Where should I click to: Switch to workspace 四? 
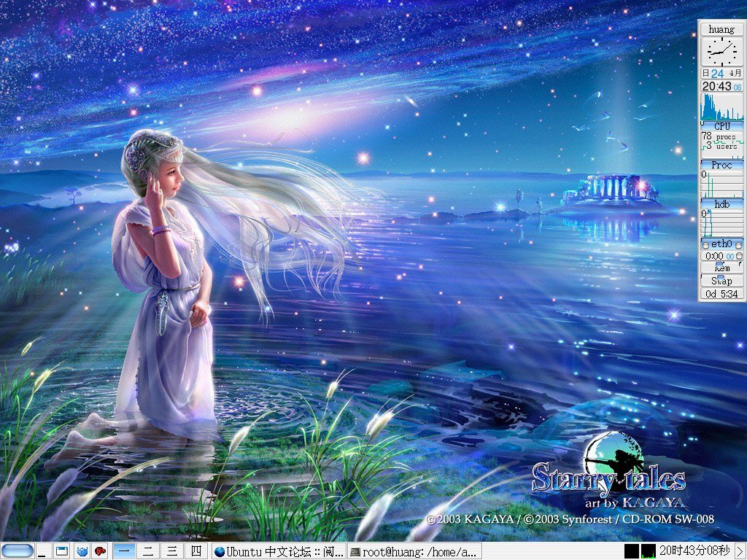click(196, 551)
